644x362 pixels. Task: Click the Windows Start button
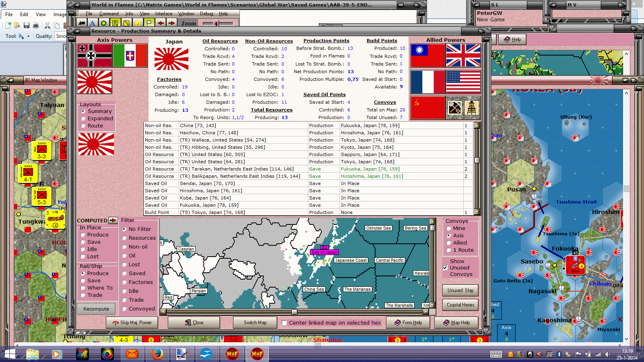pyautogui.click(x=10, y=354)
